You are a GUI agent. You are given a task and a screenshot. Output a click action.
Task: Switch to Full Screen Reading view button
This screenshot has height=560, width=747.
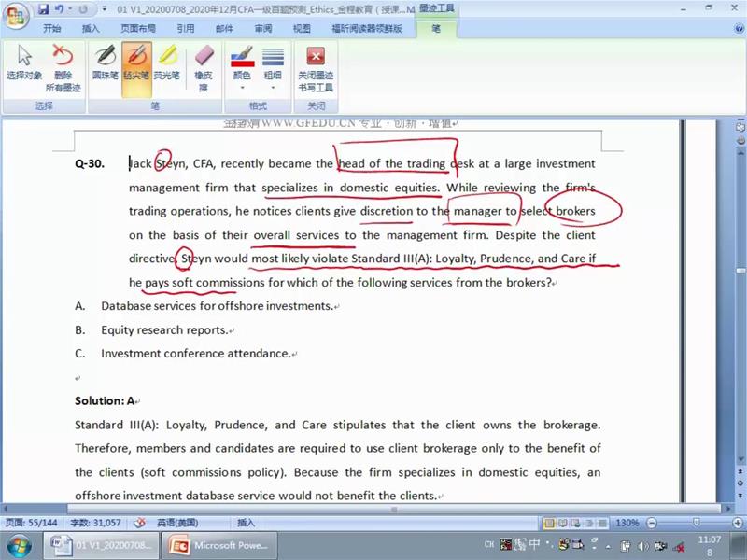click(x=563, y=524)
